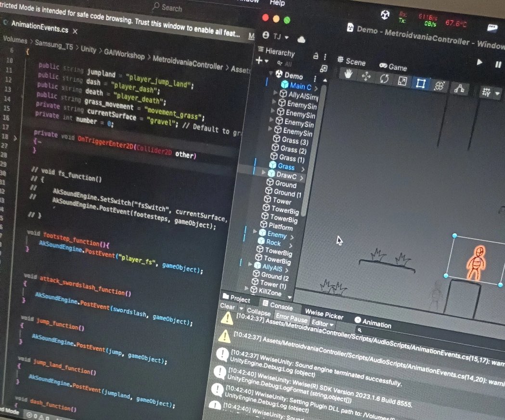This screenshot has height=420, width=505.
Task: Expand folded OnTriggerEnter2D code block
Action: (x=15, y=138)
